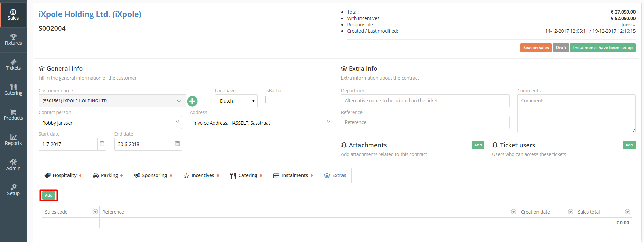Click the Season sales badge

[x=536, y=48]
